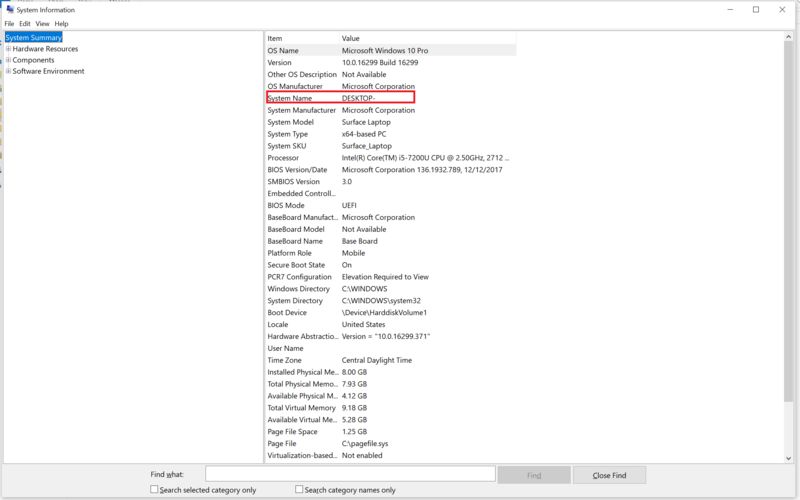Image resolution: width=800 pixels, height=500 pixels.
Task: Expand the Components tree node
Action: 8,60
